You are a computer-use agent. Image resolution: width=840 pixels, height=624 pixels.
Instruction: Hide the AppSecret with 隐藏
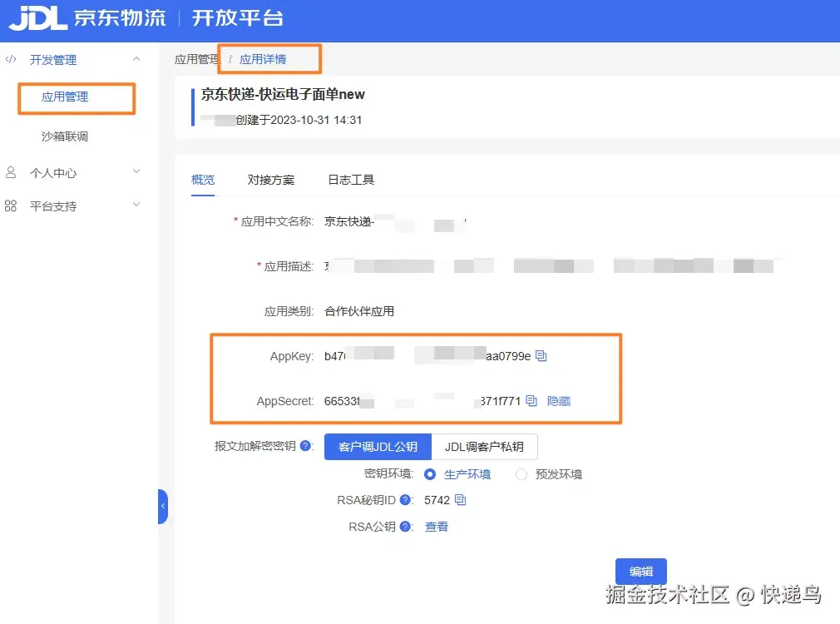coord(559,401)
